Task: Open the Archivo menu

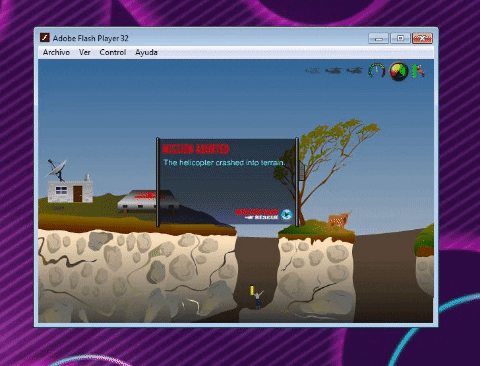Action: (x=56, y=52)
